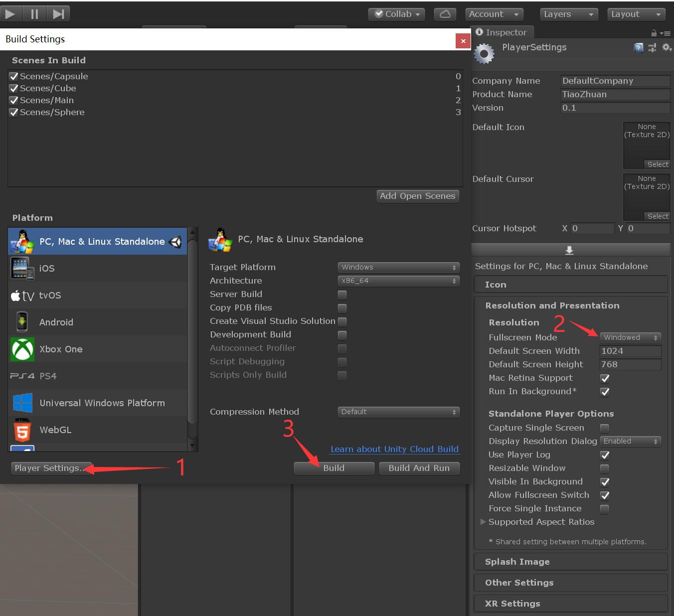674x616 pixels.
Task: Toggle Use Player Log
Action: [x=605, y=455]
